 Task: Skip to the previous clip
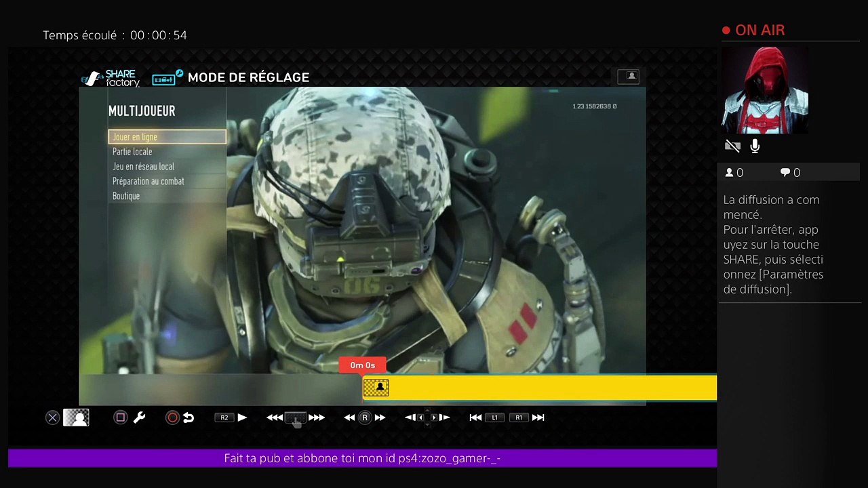pyautogui.click(x=475, y=418)
